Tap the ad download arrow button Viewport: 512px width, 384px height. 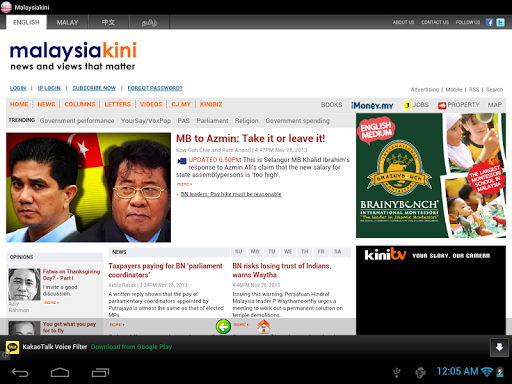(499, 347)
